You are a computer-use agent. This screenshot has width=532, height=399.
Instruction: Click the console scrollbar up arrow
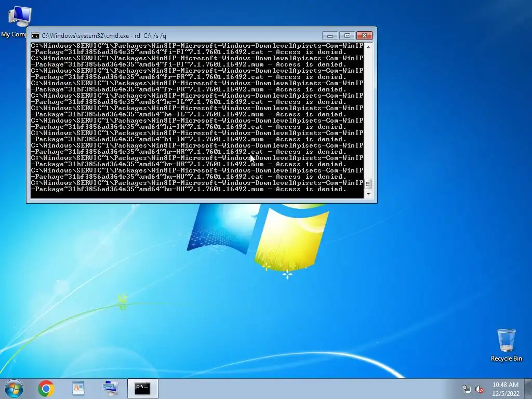click(368, 47)
